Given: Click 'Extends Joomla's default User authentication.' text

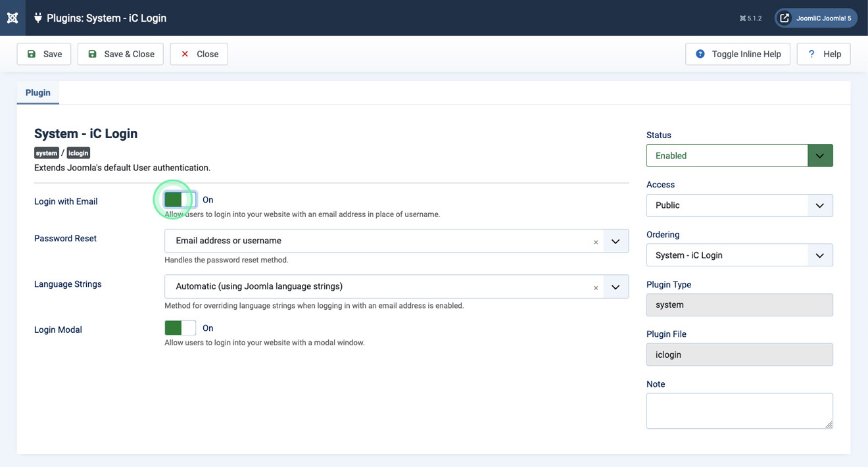Looking at the screenshot, I should coord(122,168).
